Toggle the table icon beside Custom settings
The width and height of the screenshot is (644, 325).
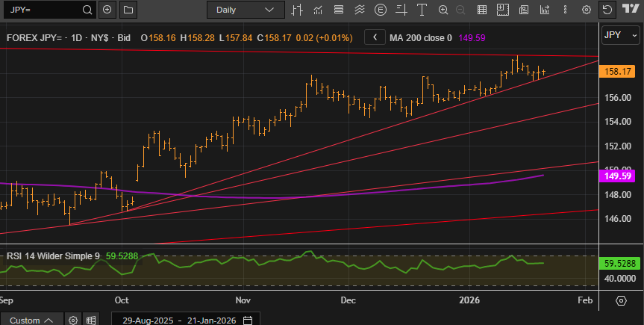(x=90, y=320)
